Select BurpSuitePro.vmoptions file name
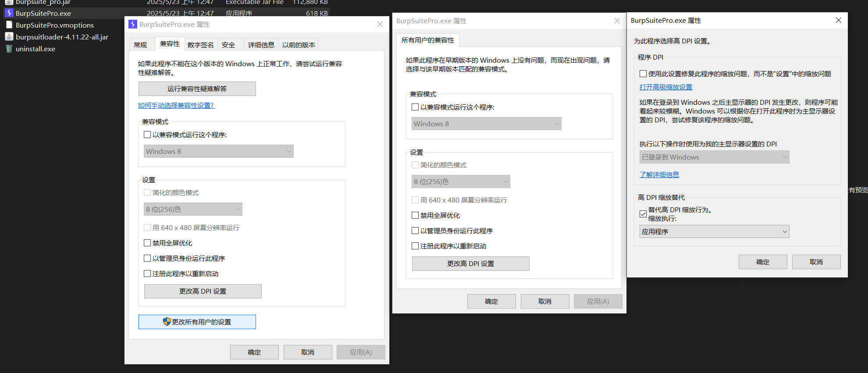Screen dimensions: 868x373 [55, 25]
